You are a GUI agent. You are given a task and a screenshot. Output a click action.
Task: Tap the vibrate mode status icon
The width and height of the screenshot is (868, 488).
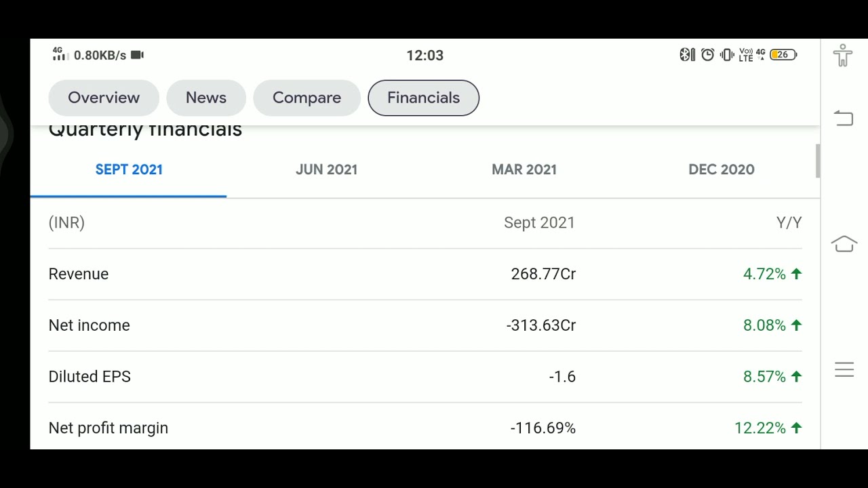[x=727, y=55]
